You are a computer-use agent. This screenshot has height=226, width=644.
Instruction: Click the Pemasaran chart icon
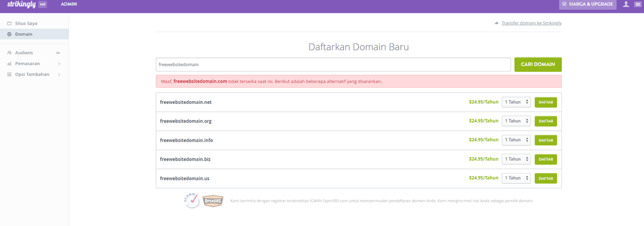click(9, 64)
